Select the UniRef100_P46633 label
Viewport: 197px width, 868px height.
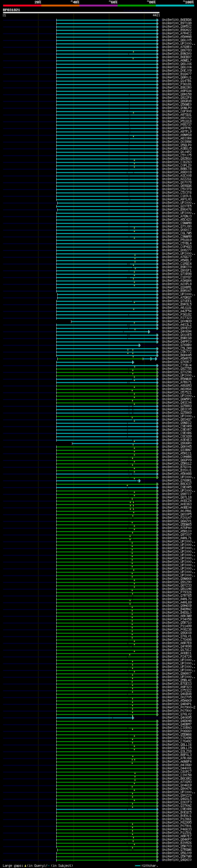pos(177,829)
